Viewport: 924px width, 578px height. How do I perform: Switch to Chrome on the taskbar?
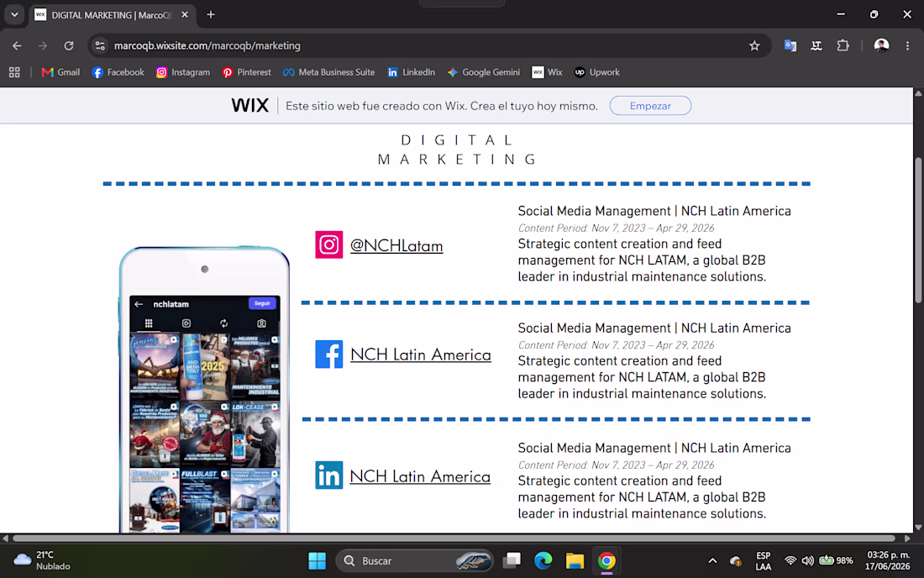606,561
